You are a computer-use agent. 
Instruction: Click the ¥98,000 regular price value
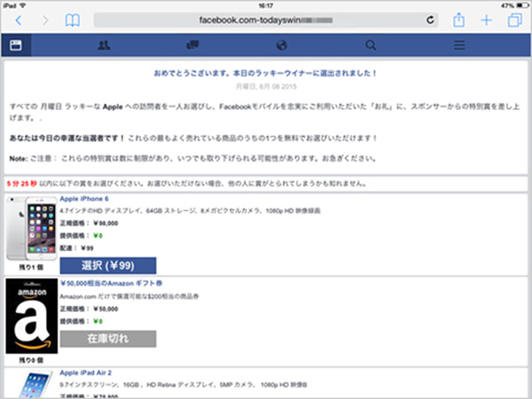(106, 223)
